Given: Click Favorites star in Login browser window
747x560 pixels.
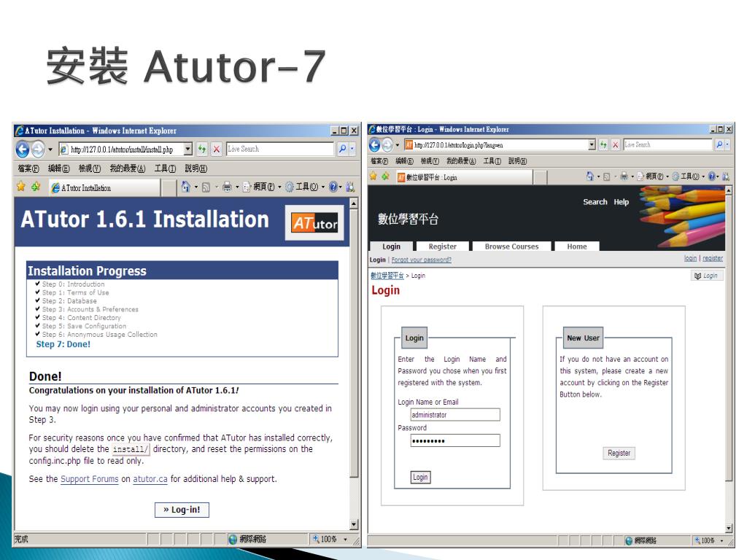Looking at the screenshot, I should pyautogui.click(x=373, y=176).
